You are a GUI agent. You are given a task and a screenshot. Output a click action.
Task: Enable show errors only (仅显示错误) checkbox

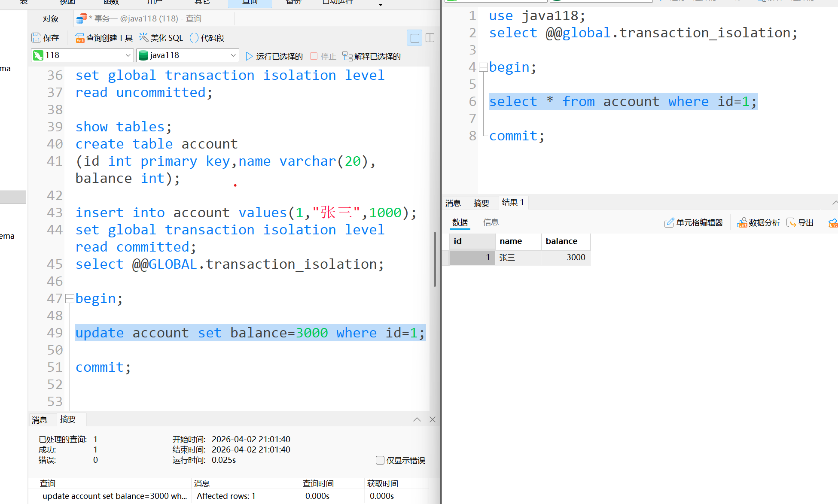point(380,460)
